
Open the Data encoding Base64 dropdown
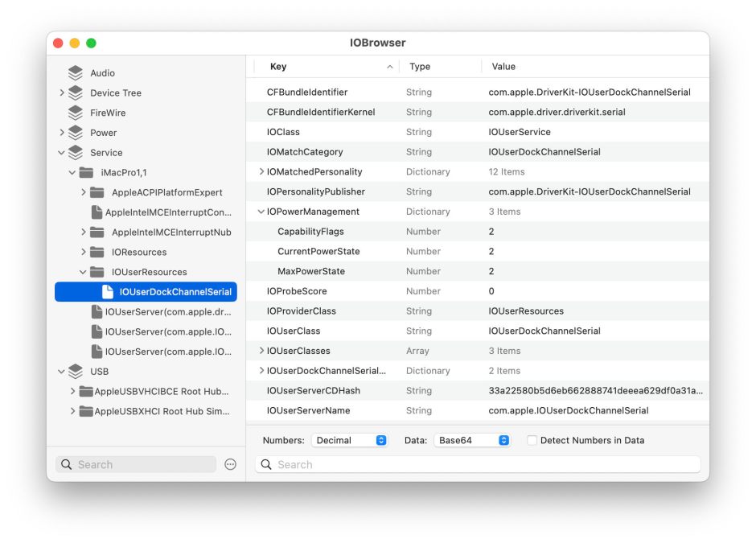(472, 441)
